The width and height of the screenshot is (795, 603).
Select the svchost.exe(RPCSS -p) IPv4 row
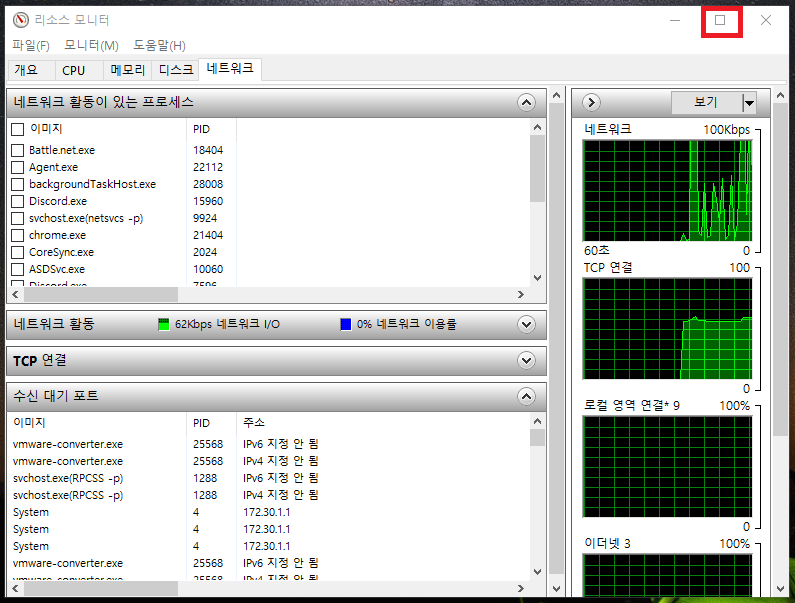point(269,495)
